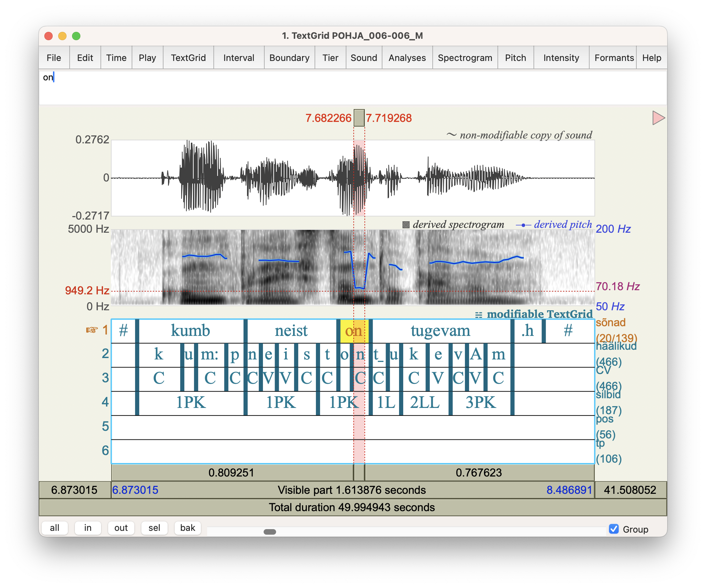Click the 'silbid' tier name label

pyautogui.click(x=608, y=394)
